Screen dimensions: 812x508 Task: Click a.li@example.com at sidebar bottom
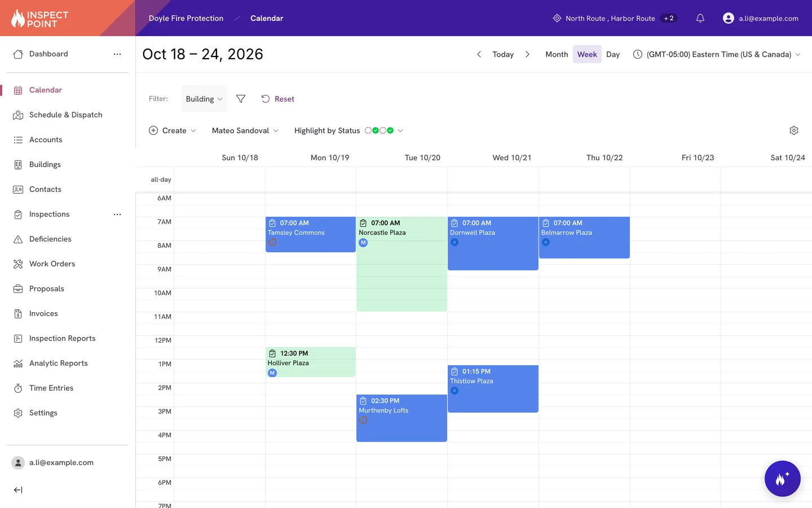pos(61,463)
